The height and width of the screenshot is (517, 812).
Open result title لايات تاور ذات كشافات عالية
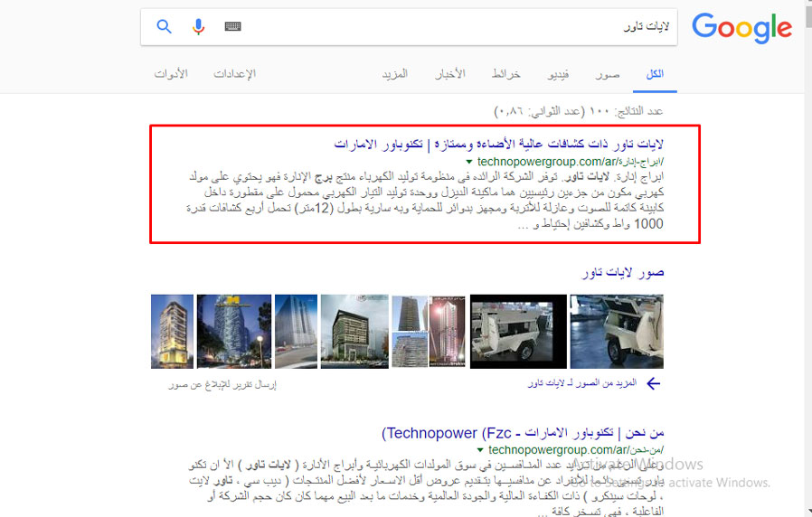[x=499, y=144]
